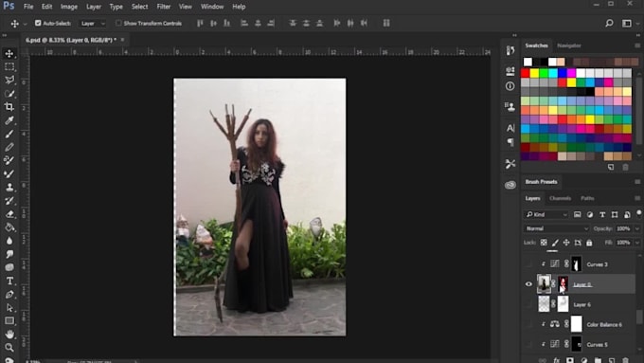
Task: Select the Lasso tool
Action: (x=9, y=80)
